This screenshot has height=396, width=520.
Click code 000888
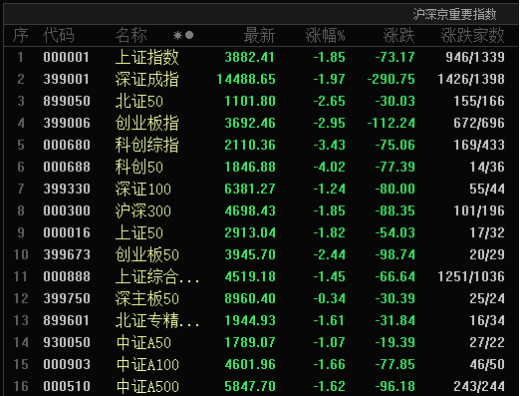click(x=67, y=277)
